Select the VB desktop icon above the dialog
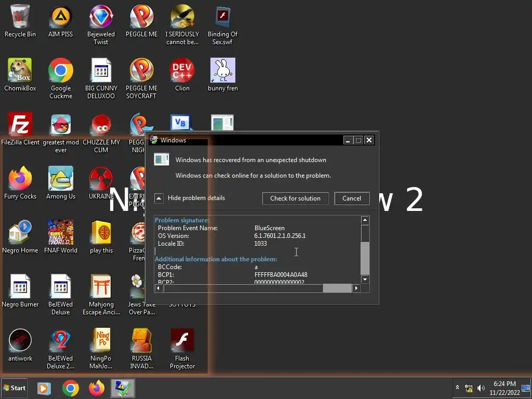 pos(181,122)
